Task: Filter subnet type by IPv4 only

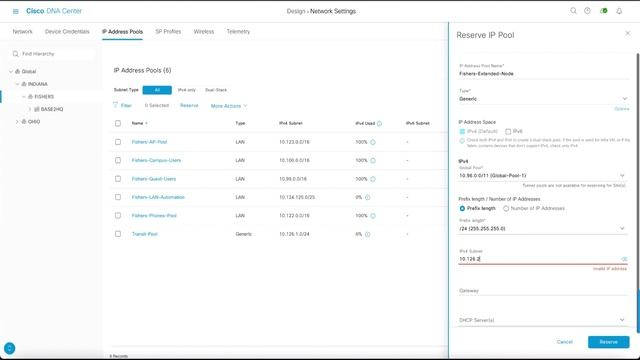Action: tap(187, 90)
